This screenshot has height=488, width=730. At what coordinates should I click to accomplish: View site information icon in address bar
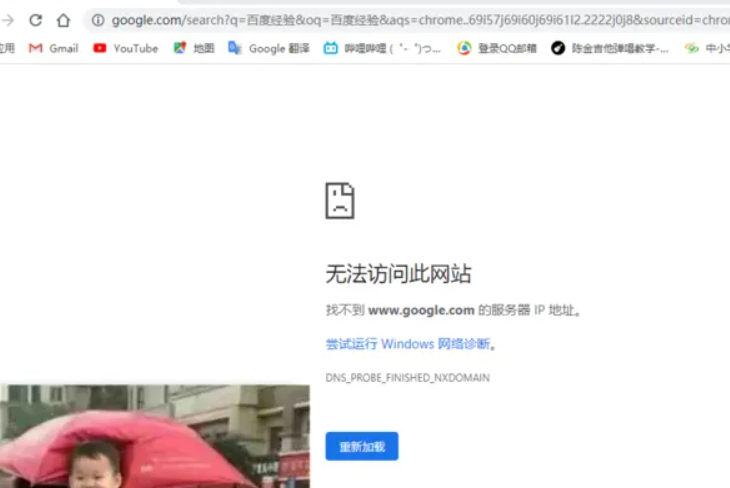[98, 20]
